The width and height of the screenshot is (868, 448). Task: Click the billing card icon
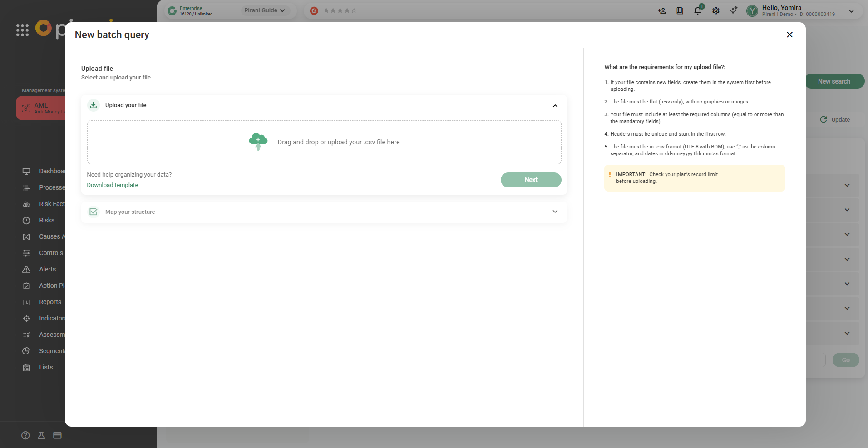point(57,435)
